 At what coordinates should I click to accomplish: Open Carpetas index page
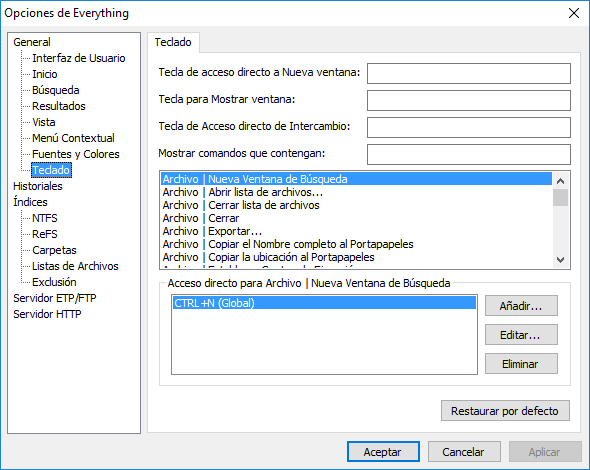[x=54, y=250]
